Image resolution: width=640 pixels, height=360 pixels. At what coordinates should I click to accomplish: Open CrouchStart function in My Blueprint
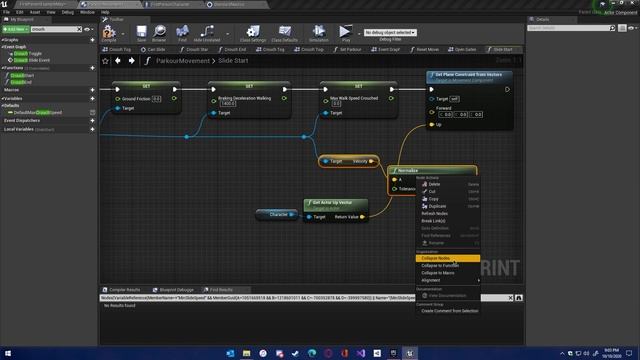click(x=22, y=76)
